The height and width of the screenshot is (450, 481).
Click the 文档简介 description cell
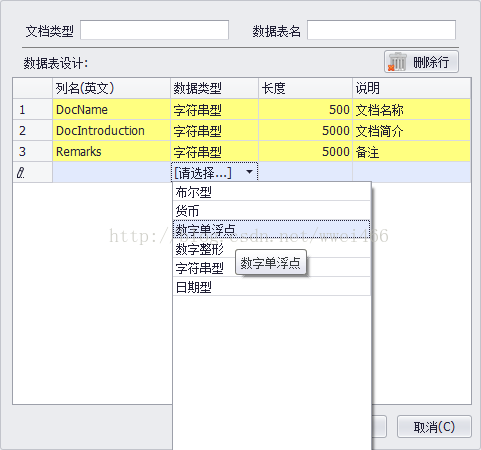tap(412, 131)
